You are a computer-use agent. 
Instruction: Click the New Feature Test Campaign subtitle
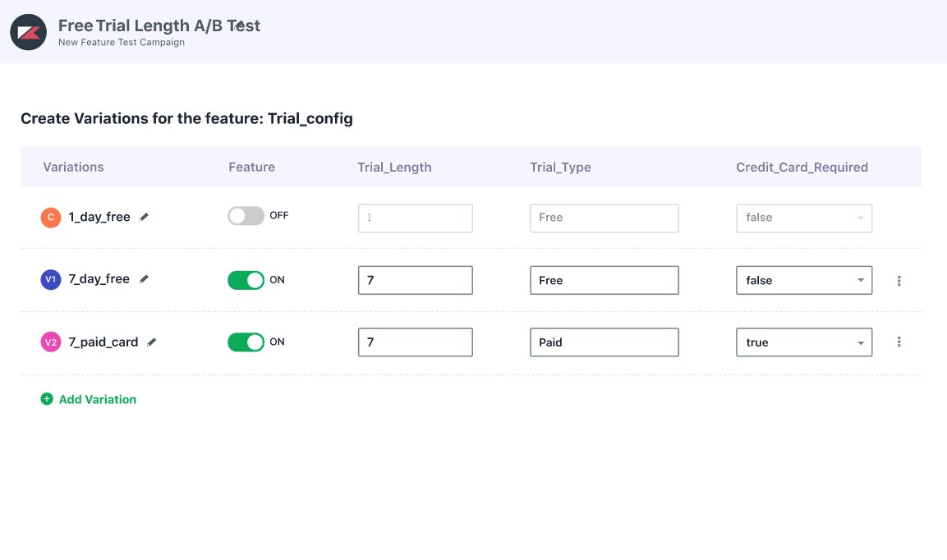[x=122, y=42]
